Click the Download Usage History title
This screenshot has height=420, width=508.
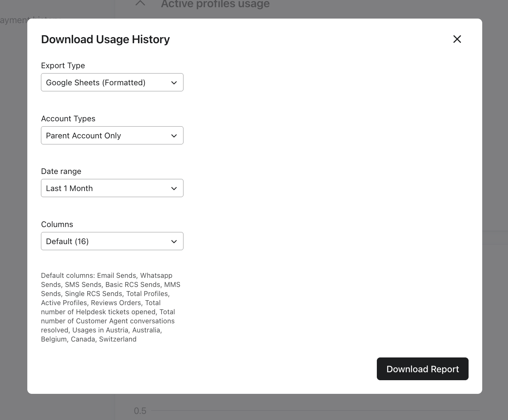(x=105, y=39)
